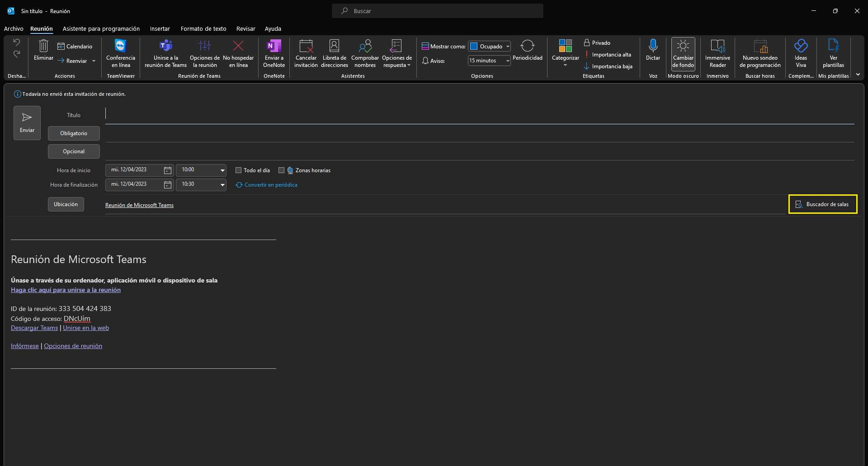868x466 pixels.
Task: Open the Archivo menu
Action: point(14,28)
